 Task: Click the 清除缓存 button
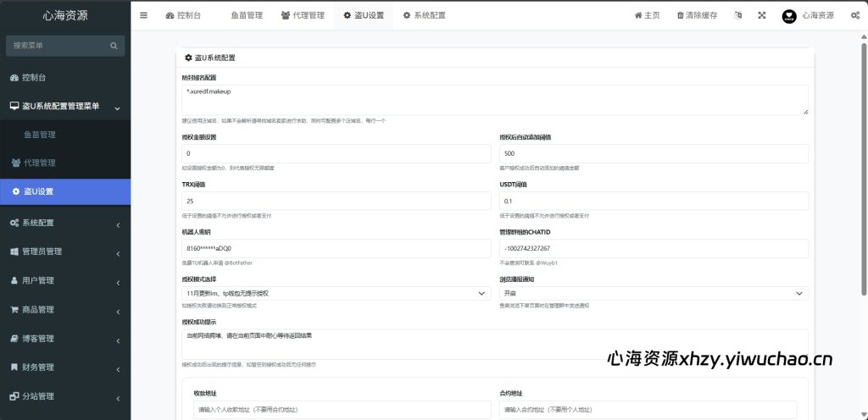point(697,15)
